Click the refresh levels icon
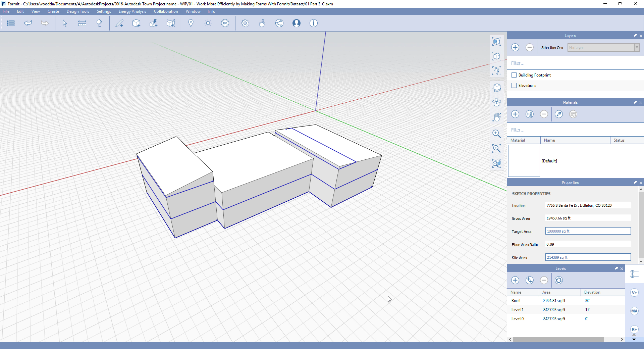 coord(559,280)
